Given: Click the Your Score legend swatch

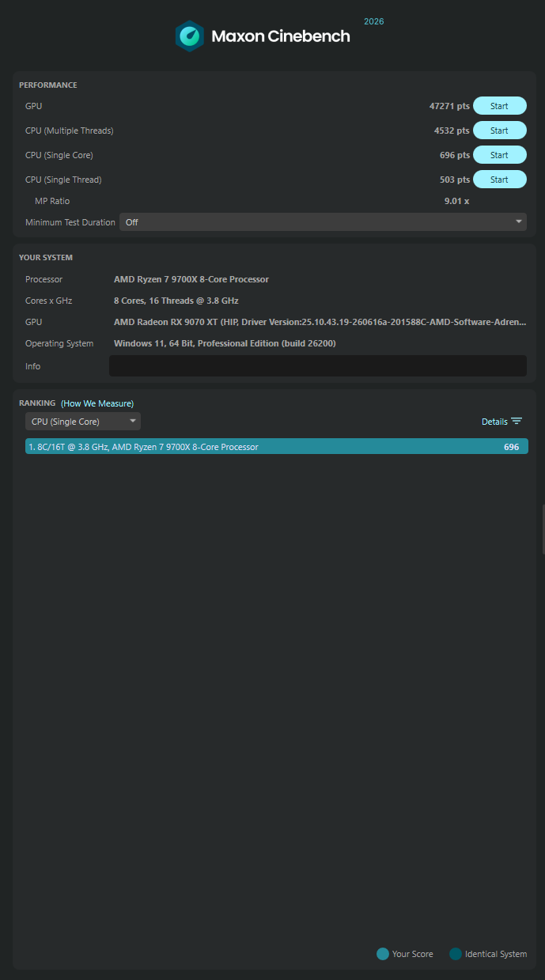Looking at the screenshot, I should pos(383,954).
